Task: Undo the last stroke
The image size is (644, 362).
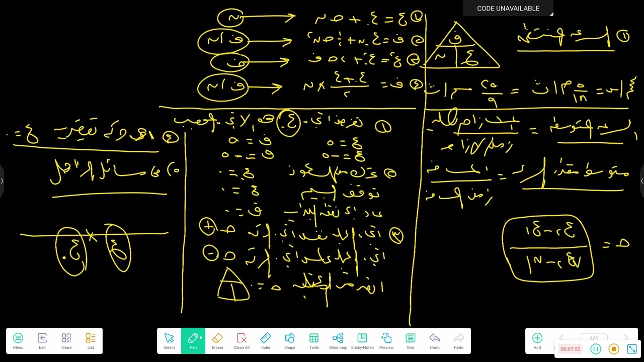Action: point(435,341)
